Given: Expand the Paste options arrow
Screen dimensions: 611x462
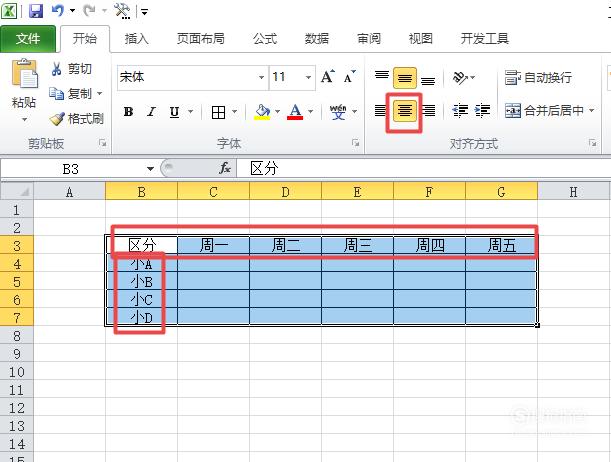Looking at the screenshot, I should pos(24,119).
